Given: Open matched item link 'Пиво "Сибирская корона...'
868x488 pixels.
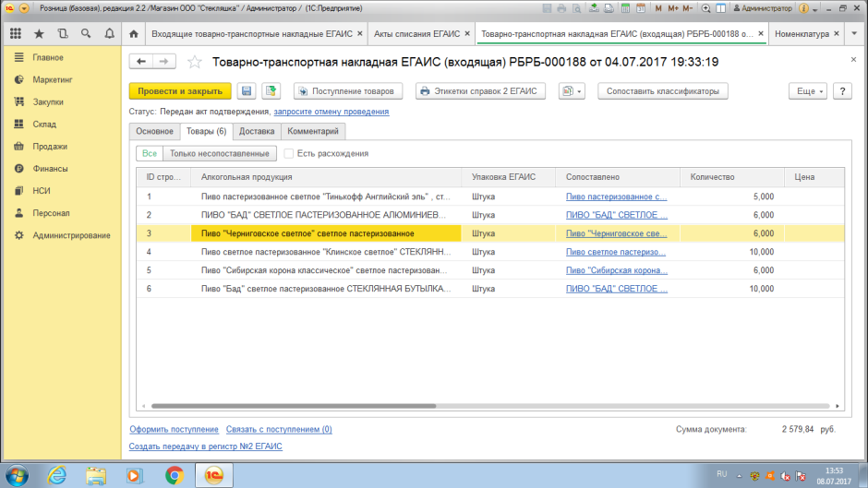Looking at the screenshot, I should click(x=616, y=270).
